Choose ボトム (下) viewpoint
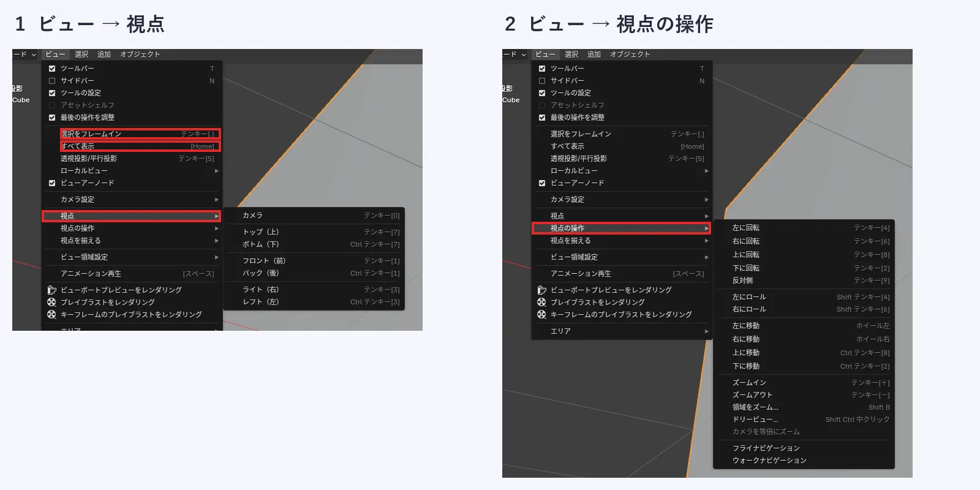This screenshot has height=490, width=980. pyautogui.click(x=314, y=244)
